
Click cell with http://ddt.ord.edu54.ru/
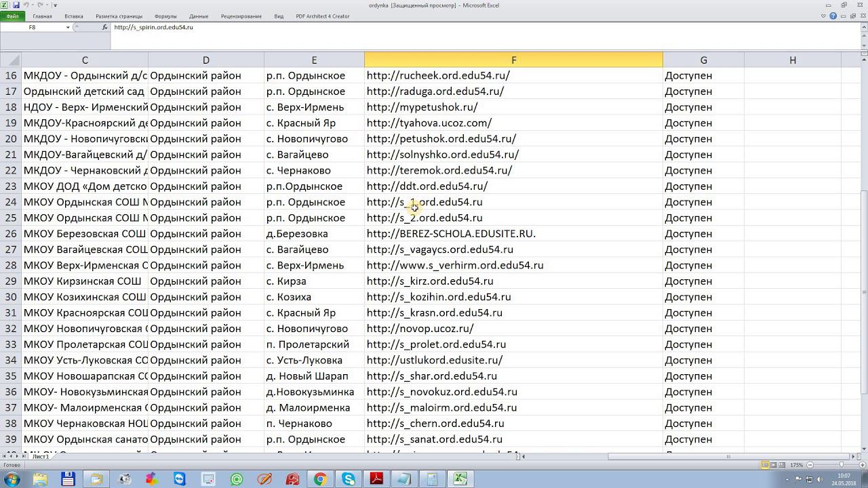click(513, 186)
